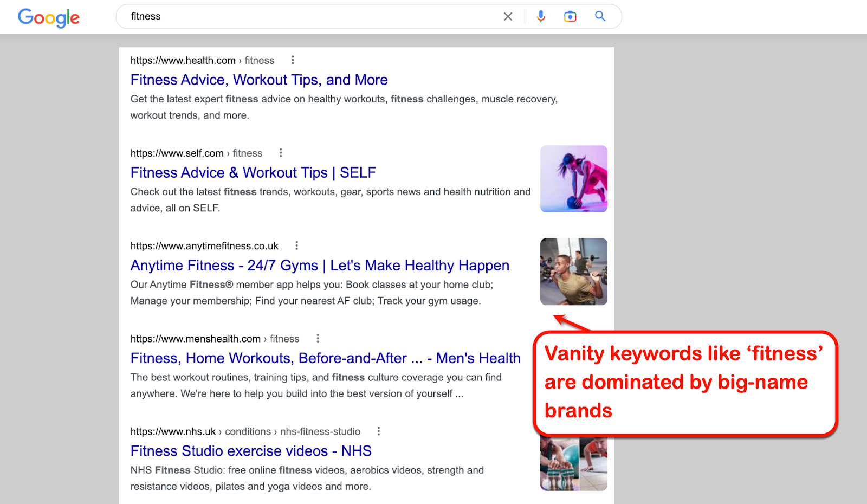Open 'Fitness Advice & Workout Tips | SELF' link
This screenshot has width=867, height=504.
coord(253,172)
